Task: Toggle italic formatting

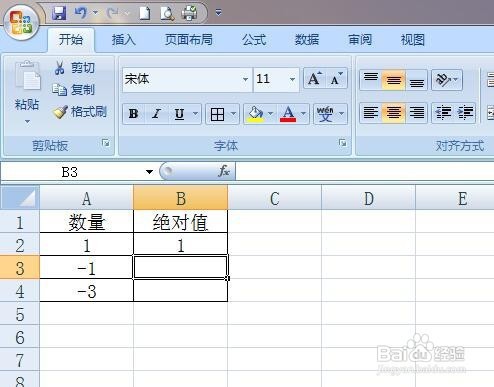Action: coord(156,114)
